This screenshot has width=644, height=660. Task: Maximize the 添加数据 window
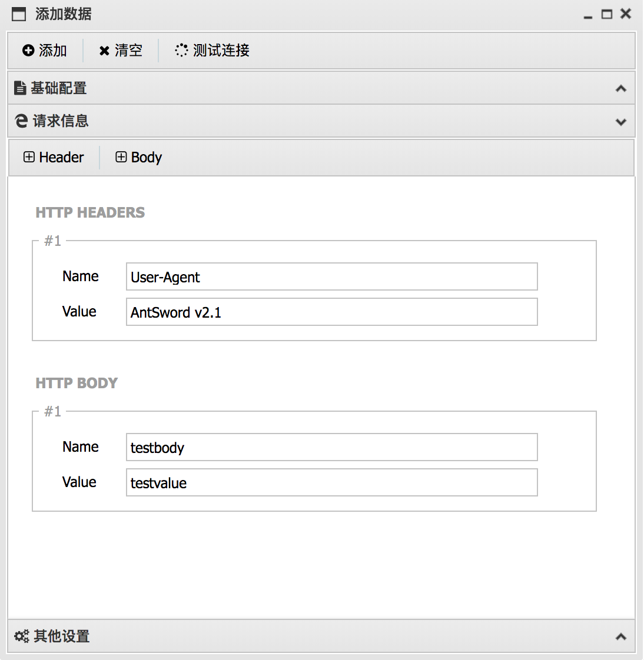[x=606, y=14]
